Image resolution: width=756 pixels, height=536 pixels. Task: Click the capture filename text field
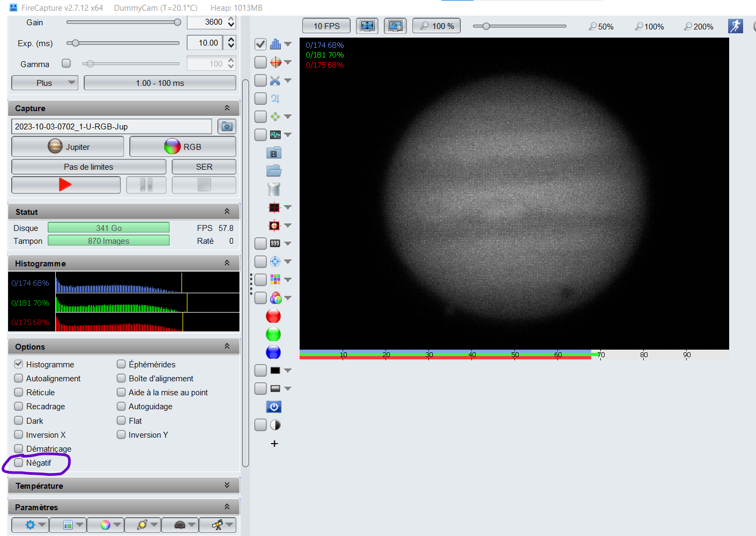pos(111,127)
